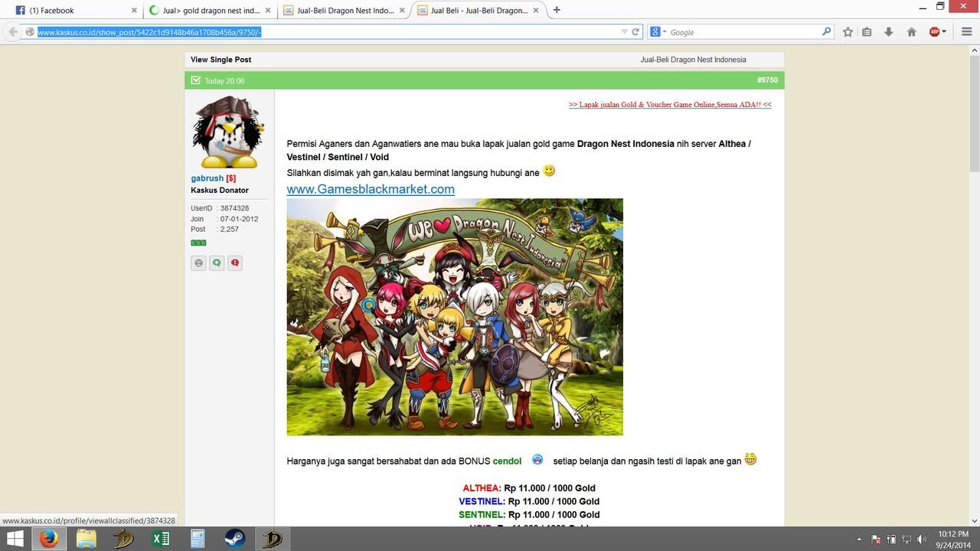Screen dimensions: 980x551
Task: Open the 'Lapak jualan Gold & Voucher Game Online' link
Action: [x=670, y=104]
